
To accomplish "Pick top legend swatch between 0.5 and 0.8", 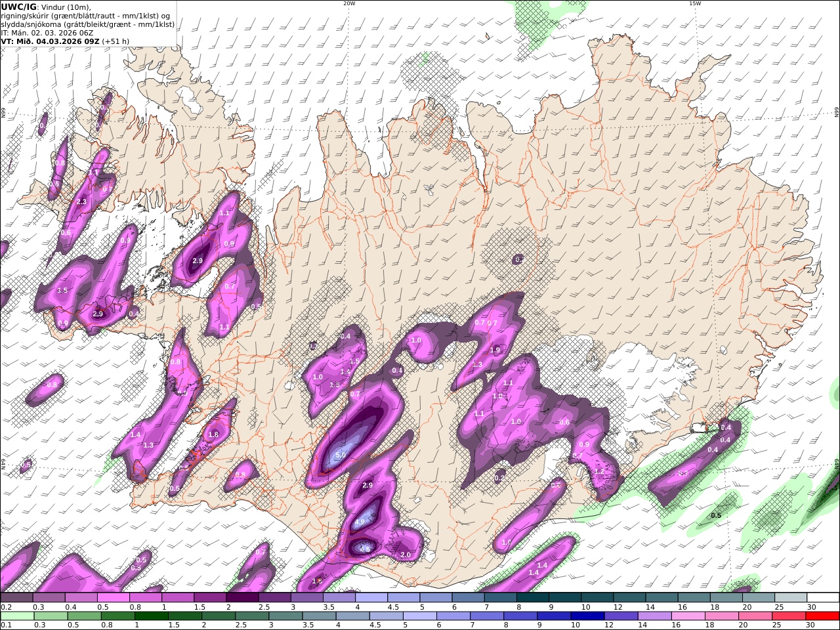I will pos(113,598).
